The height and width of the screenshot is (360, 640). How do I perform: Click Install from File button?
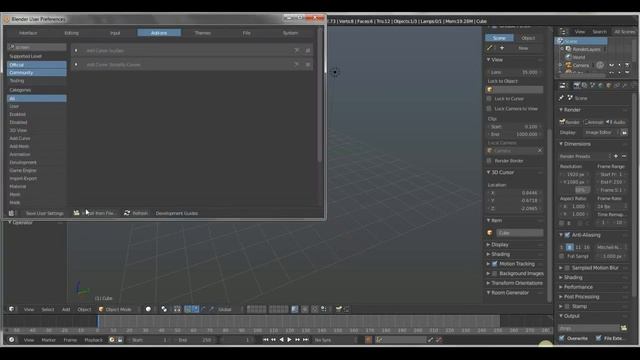94,213
